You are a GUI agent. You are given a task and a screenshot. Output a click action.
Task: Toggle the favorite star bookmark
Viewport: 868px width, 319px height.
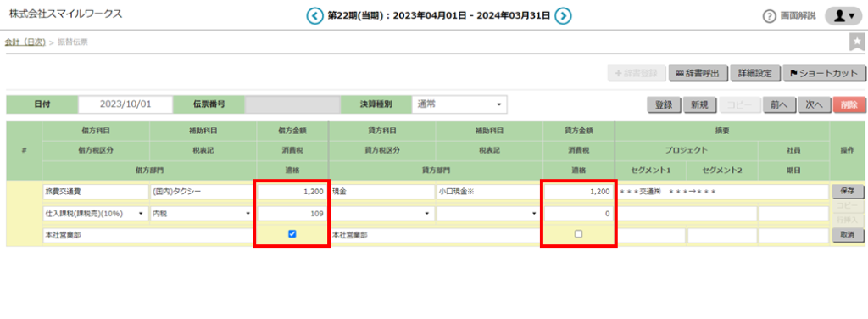857,42
